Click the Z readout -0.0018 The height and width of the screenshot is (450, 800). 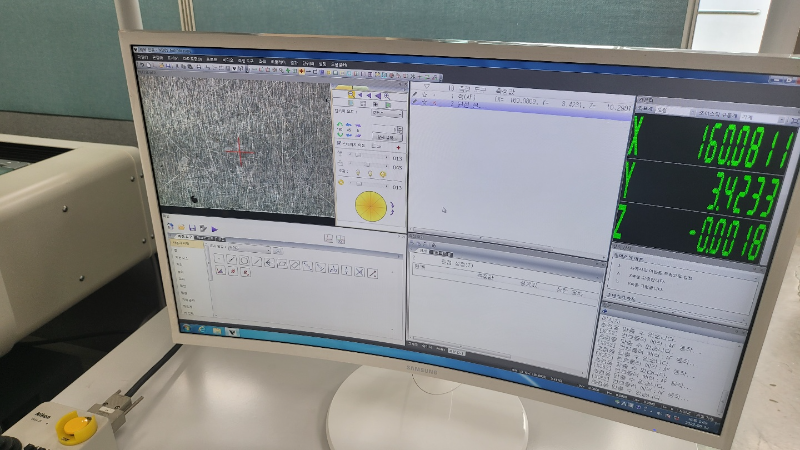(727, 238)
